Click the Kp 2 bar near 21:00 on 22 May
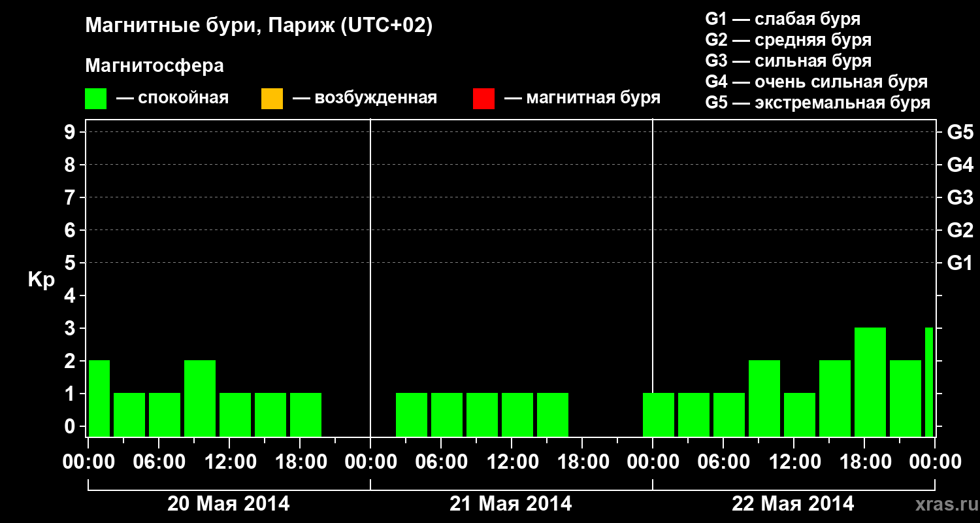Viewport: 980px width, 523px height. (906, 398)
